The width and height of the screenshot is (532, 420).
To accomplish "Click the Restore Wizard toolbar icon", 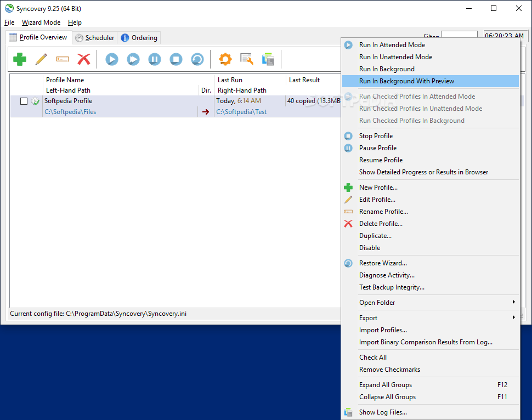I will click(x=197, y=59).
